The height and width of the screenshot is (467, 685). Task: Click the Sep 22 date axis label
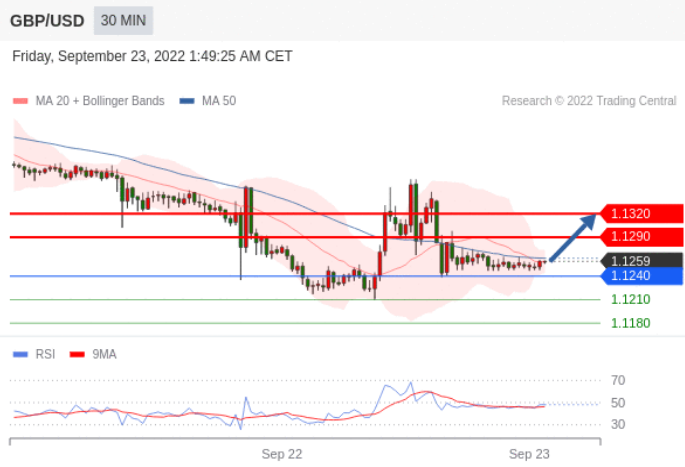(282, 454)
